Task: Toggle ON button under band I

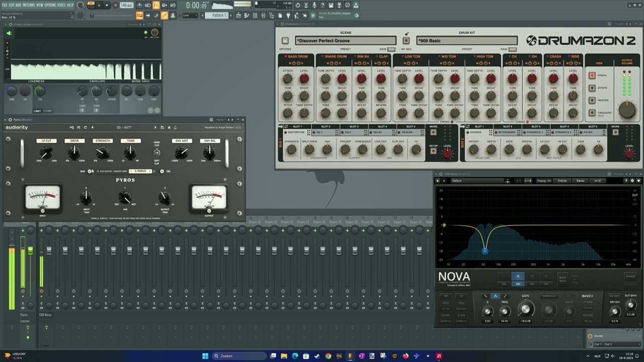Action: (x=504, y=284)
